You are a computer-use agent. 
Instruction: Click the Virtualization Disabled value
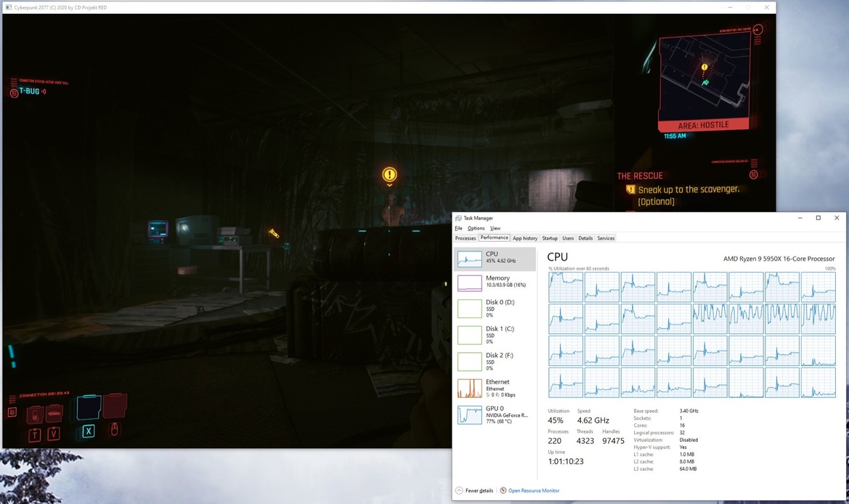click(x=688, y=440)
